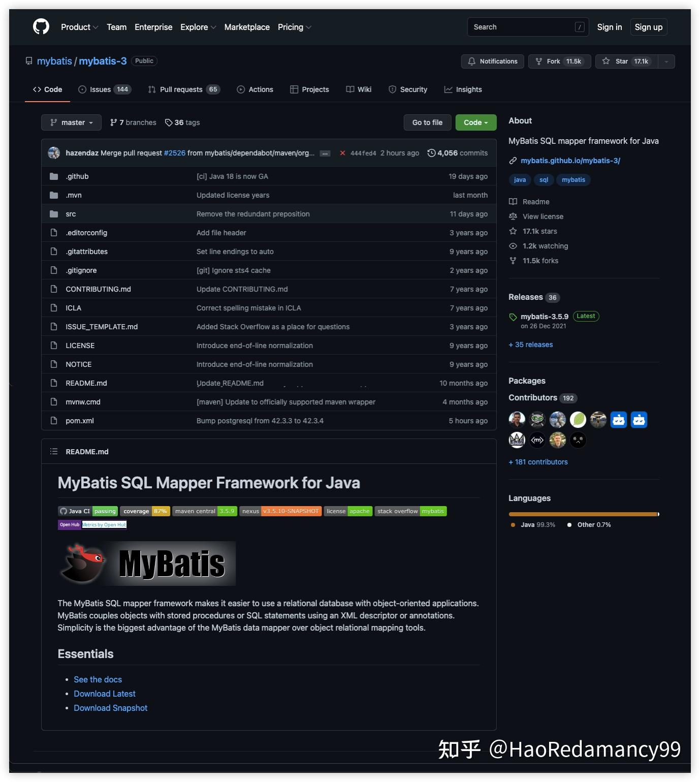The height and width of the screenshot is (782, 700).
Task: Expand the Pricing menu
Action: 295,27
